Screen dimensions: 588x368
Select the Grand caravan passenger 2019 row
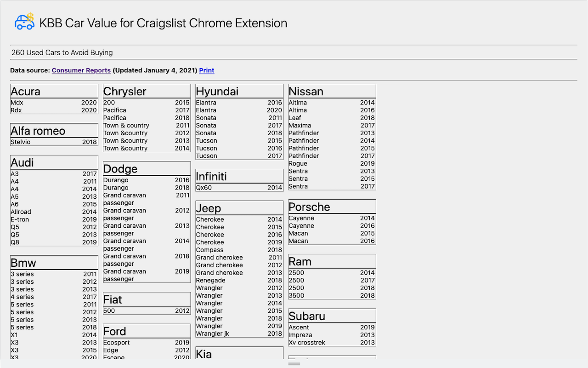click(147, 275)
